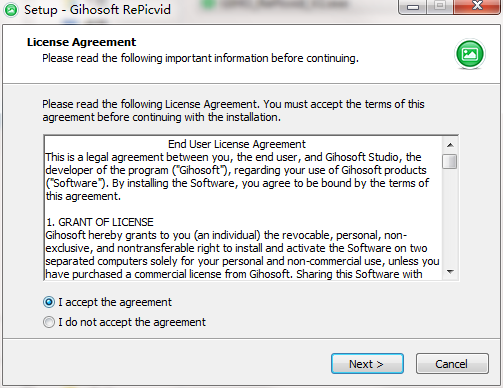Click the Gihosoft RePicvid title bar icon

[11, 10]
